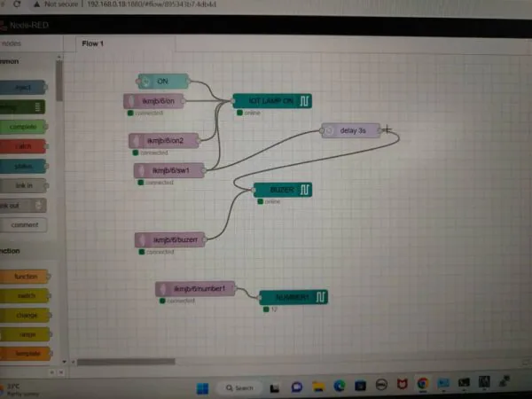532x399 pixels.
Task: Pick the complete node from the palette
Action: coord(24,127)
